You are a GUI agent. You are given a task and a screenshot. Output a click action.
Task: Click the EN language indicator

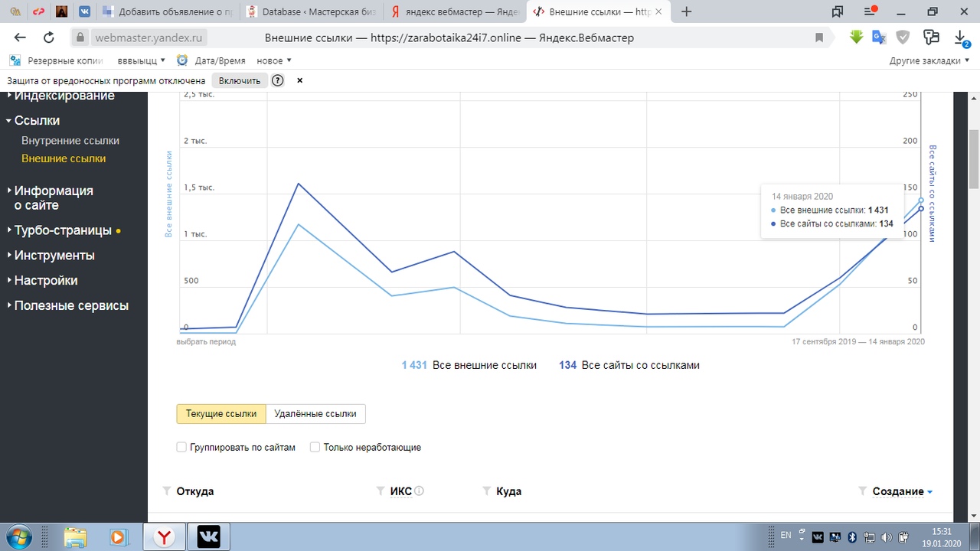786,536
